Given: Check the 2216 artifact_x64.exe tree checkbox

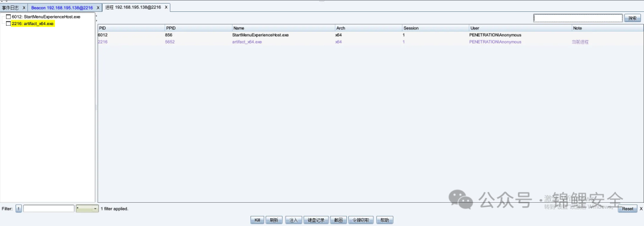Looking at the screenshot, I should coord(8,24).
